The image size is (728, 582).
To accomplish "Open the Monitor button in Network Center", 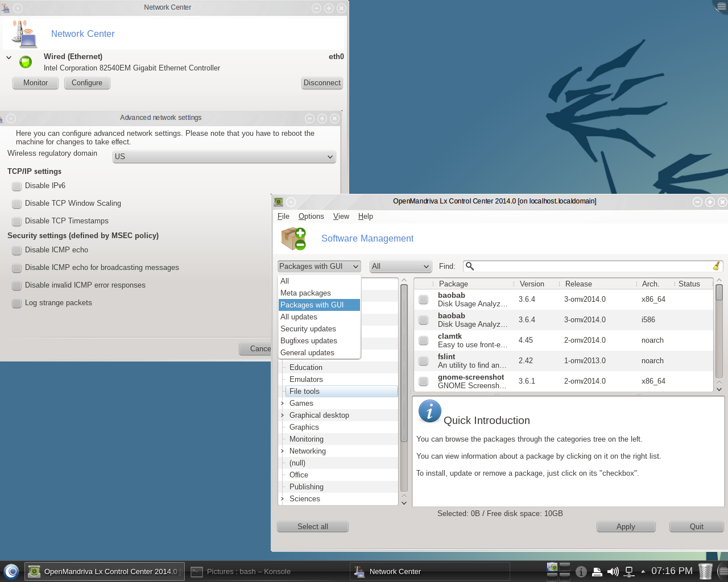I will click(35, 83).
